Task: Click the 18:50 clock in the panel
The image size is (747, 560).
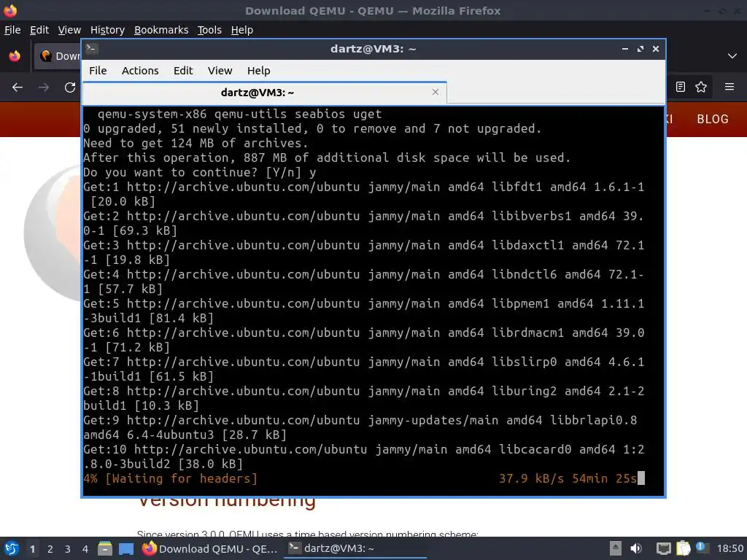Action: (729, 548)
